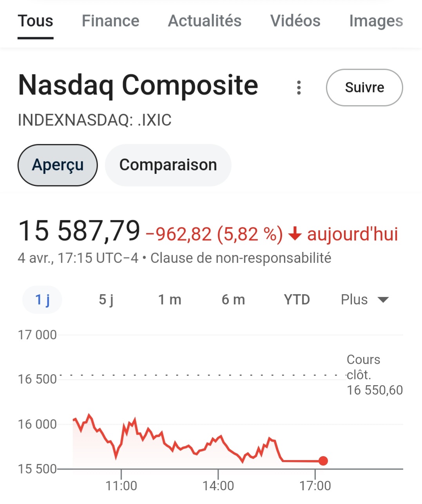This screenshot has height=504, width=422.
Task: Open the Comparaison view
Action: tap(168, 165)
